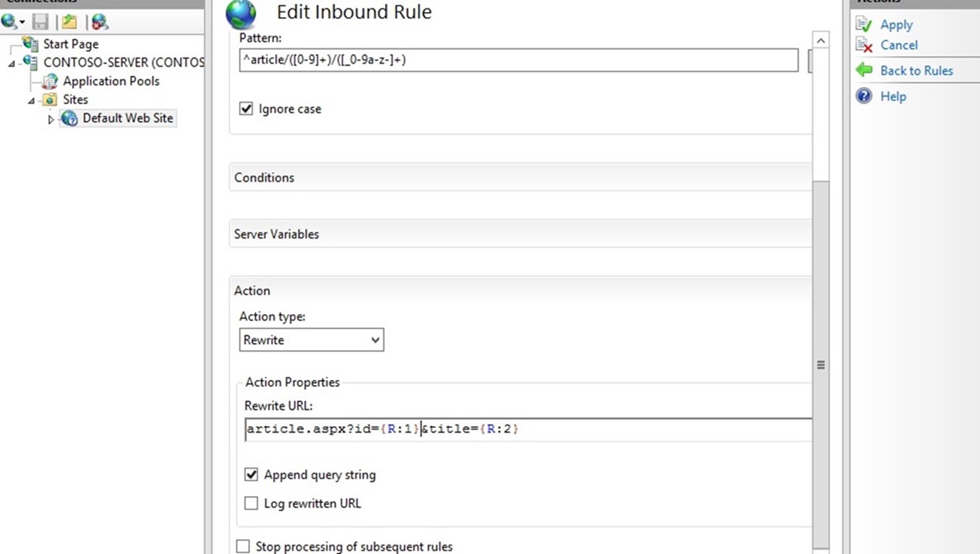Click the Start Page tree icon
Screen dimensions: 980x554
tap(30, 44)
